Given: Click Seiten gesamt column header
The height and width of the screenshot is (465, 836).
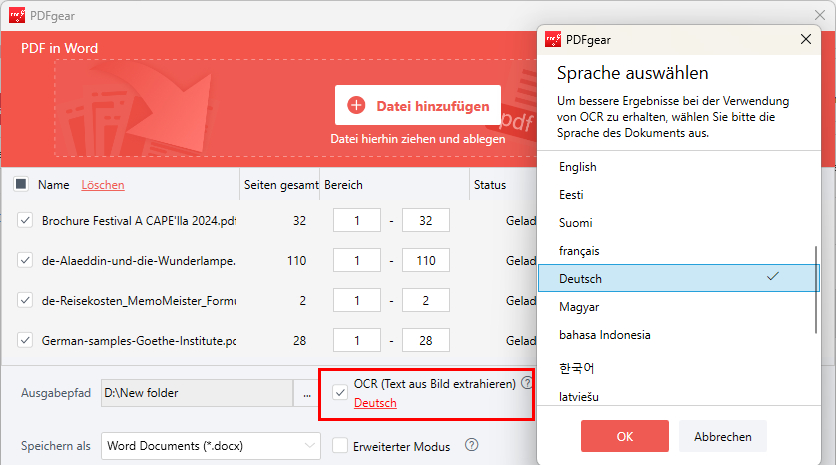Looking at the screenshot, I should [280, 185].
